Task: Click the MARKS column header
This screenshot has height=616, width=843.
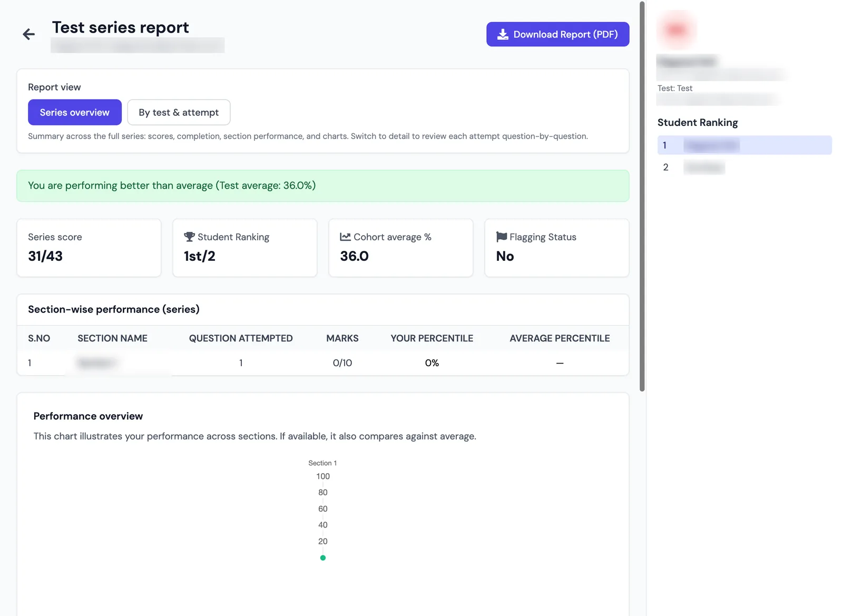Action: pyautogui.click(x=342, y=338)
